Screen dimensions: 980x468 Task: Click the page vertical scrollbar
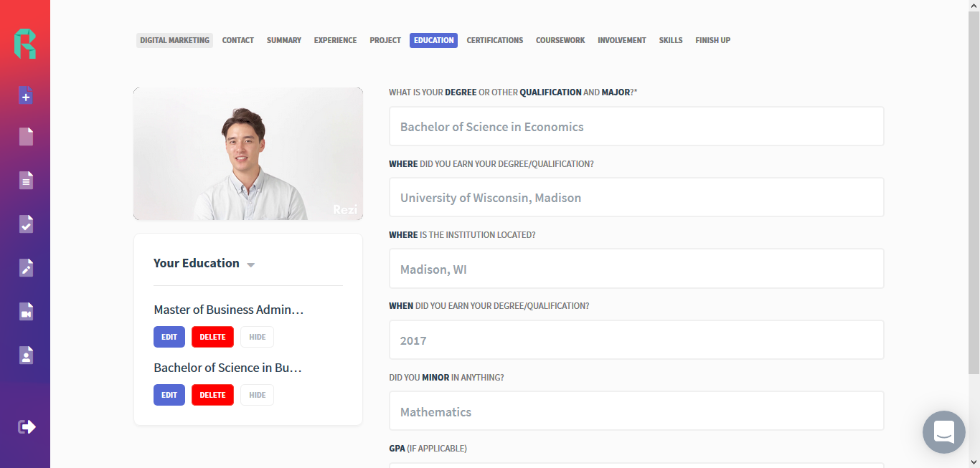tap(974, 192)
